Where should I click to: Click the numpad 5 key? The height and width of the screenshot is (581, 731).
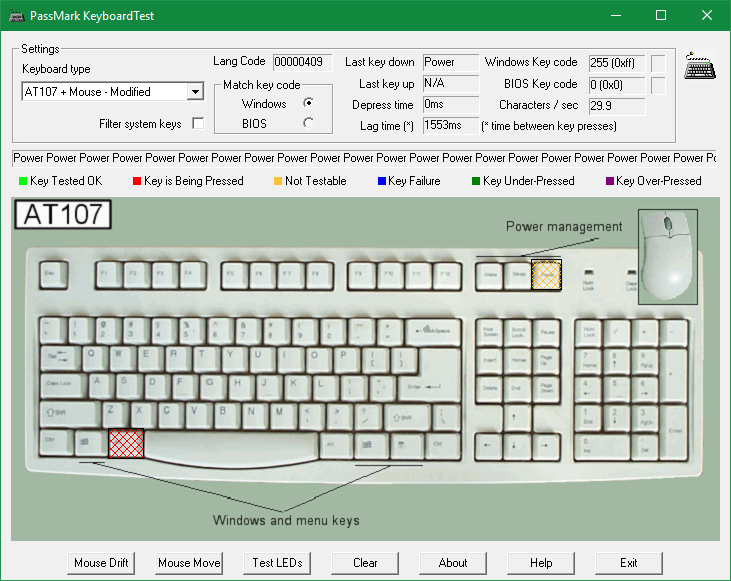click(x=616, y=389)
